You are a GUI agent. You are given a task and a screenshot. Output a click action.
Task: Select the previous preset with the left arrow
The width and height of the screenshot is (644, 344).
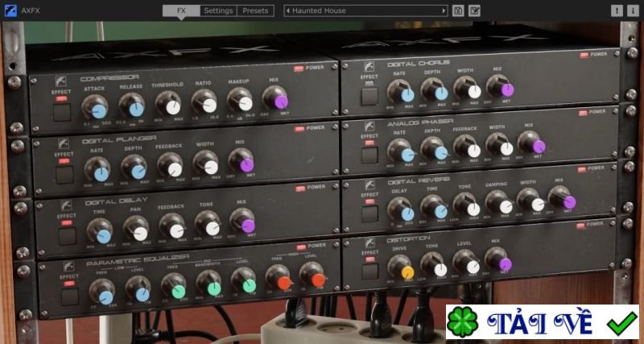(x=288, y=10)
